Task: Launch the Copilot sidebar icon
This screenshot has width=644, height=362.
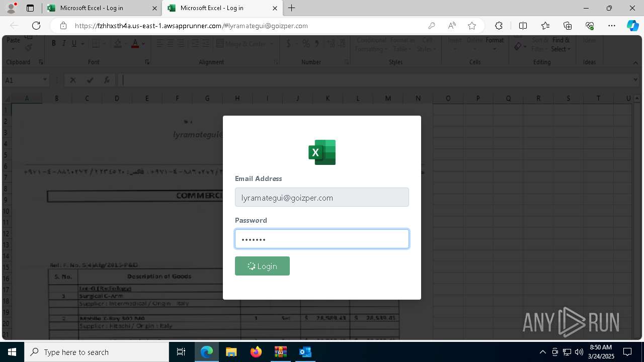Action: click(632, 26)
